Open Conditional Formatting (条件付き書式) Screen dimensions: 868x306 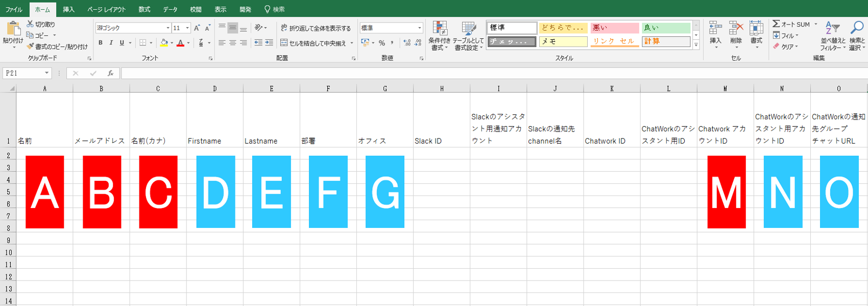click(440, 36)
